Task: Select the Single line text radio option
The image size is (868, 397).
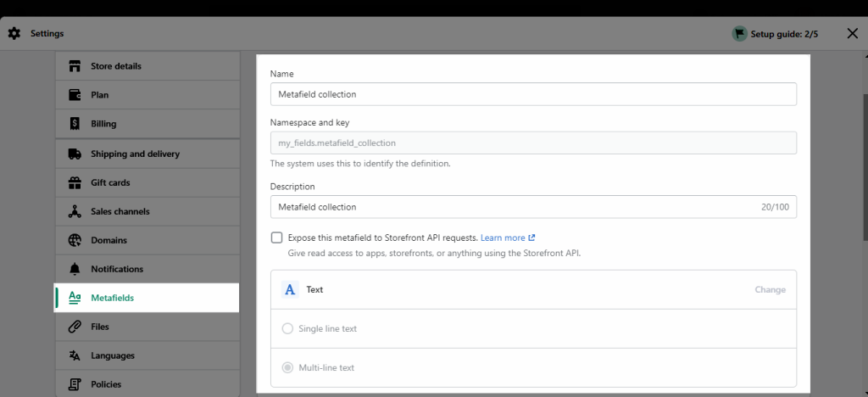Action: pyautogui.click(x=287, y=328)
